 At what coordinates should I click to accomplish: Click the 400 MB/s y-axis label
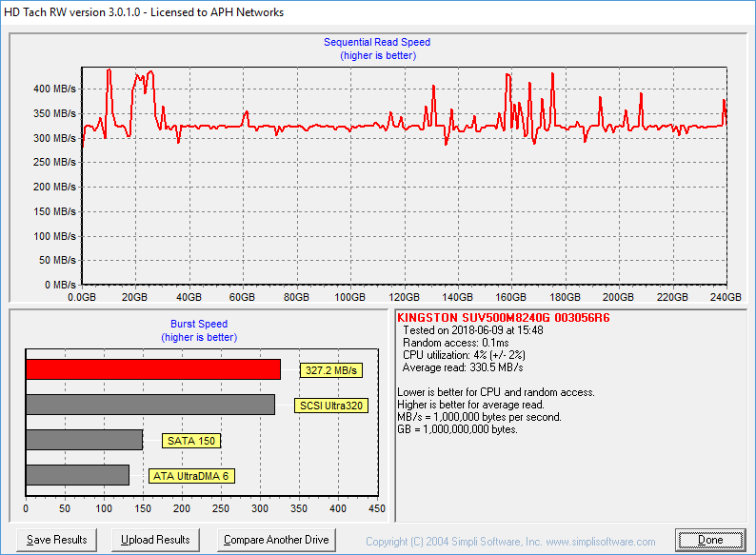point(54,89)
